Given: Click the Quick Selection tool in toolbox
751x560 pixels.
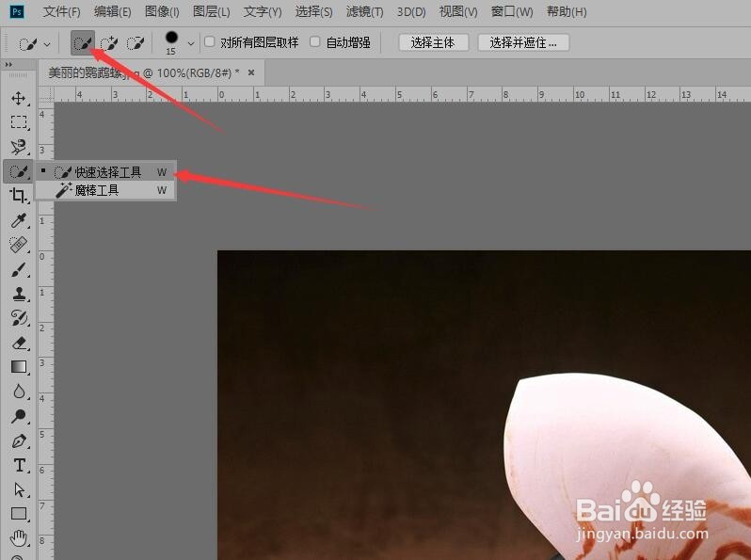Looking at the screenshot, I should [x=19, y=171].
